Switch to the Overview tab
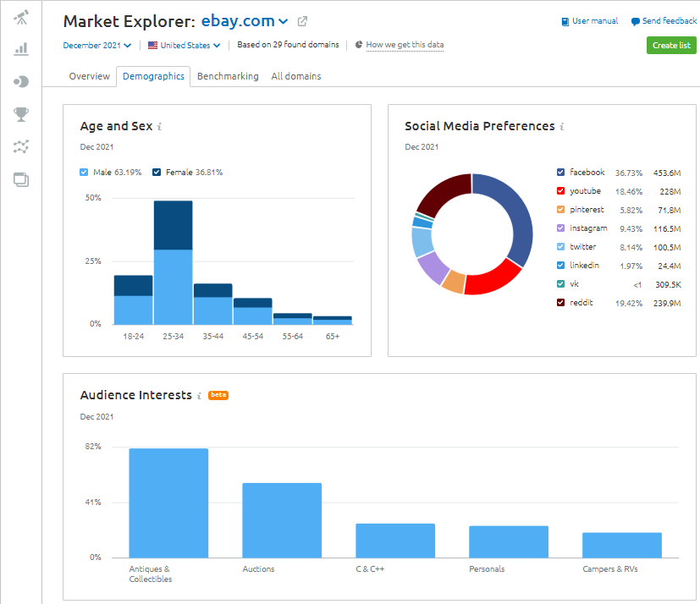 pyautogui.click(x=89, y=76)
